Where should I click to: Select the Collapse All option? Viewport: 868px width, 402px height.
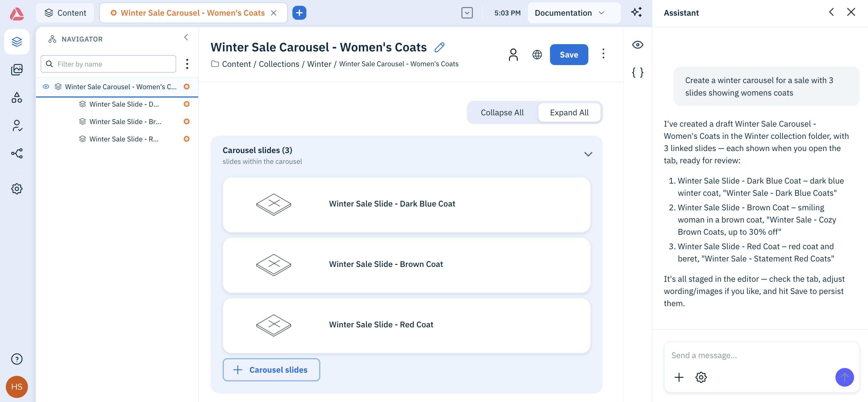[x=502, y=112]
